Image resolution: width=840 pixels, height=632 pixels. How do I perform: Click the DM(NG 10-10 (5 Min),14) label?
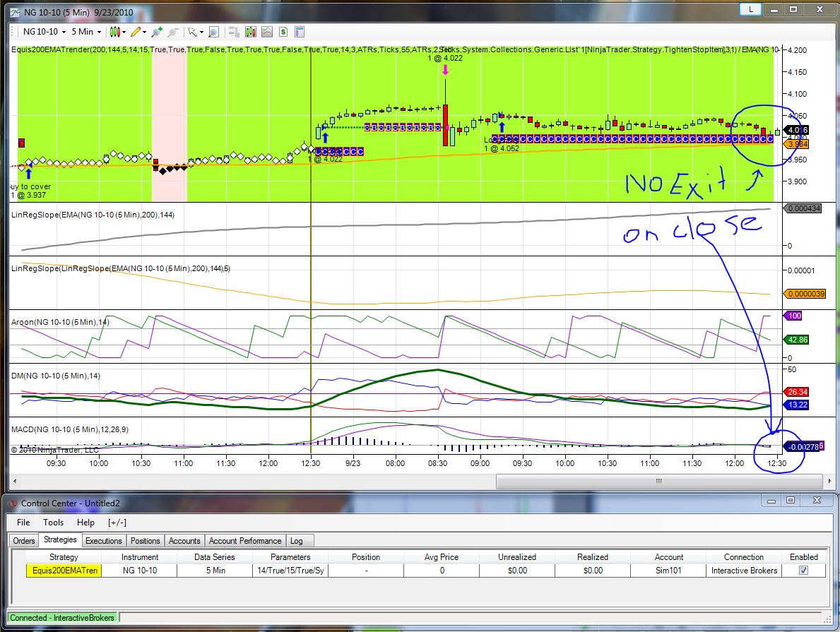[56, 376]
